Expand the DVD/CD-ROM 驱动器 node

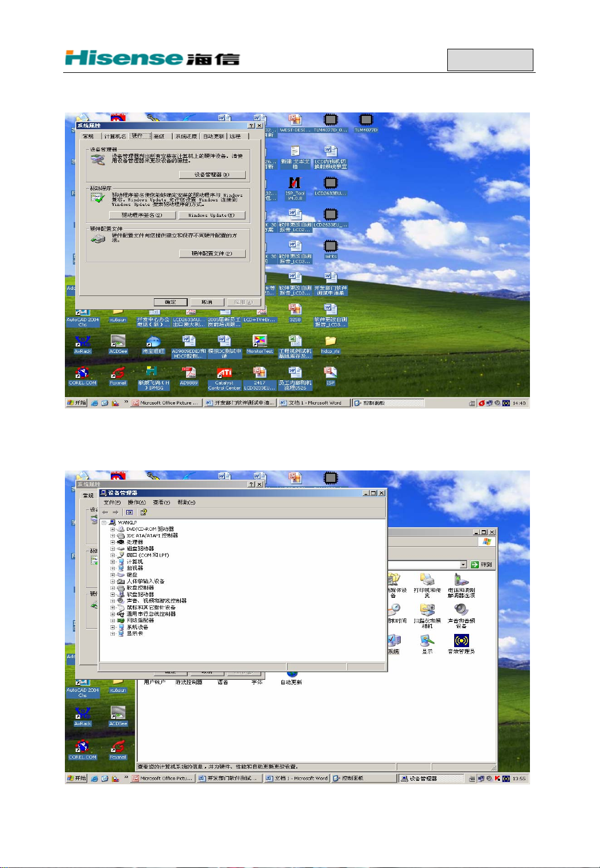pos(113,529)
